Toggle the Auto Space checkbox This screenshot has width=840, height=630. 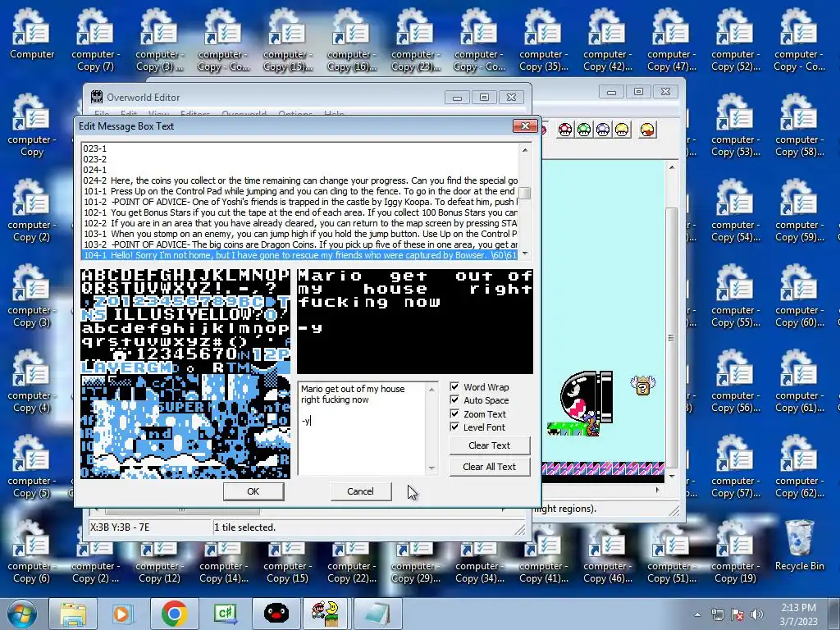pos(454,400)
